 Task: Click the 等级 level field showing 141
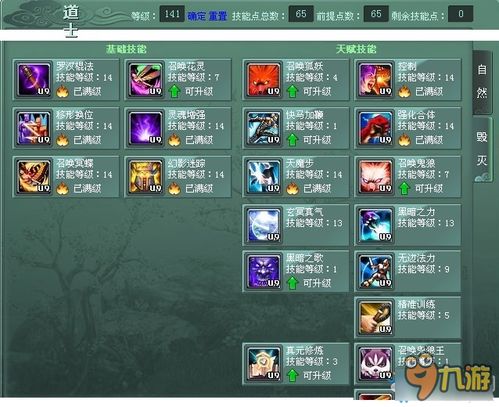[x=172, y=14]
